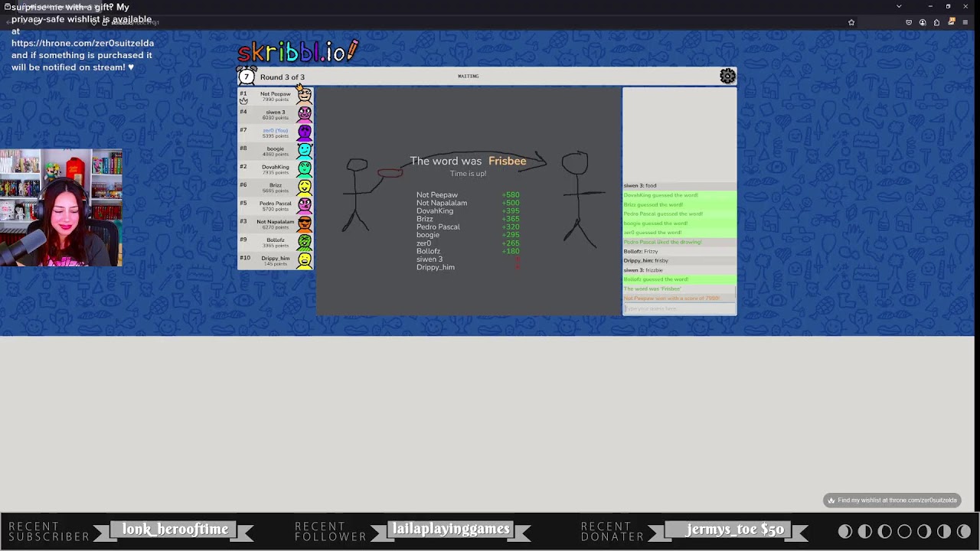Select boogie's cyan avatar
980x551 pixels.
pyautogui.click(x=305, y=151)
